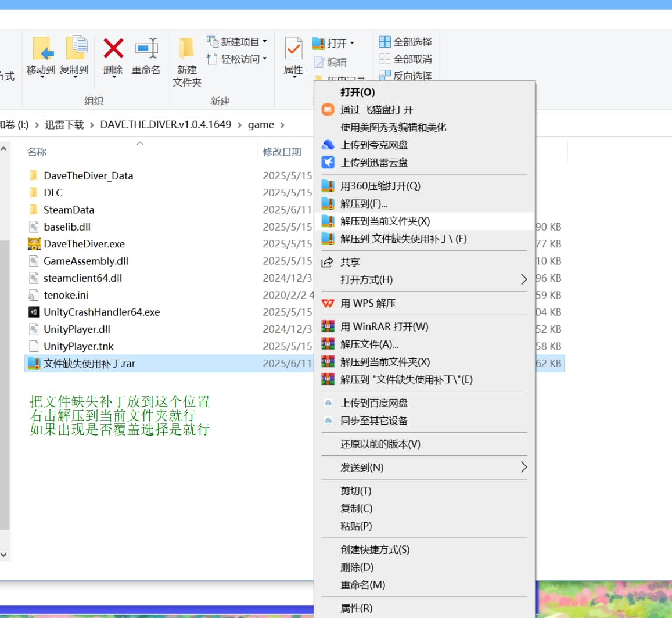Open the 打开 ribbon dropdown arrow

(x=353, y=43)
